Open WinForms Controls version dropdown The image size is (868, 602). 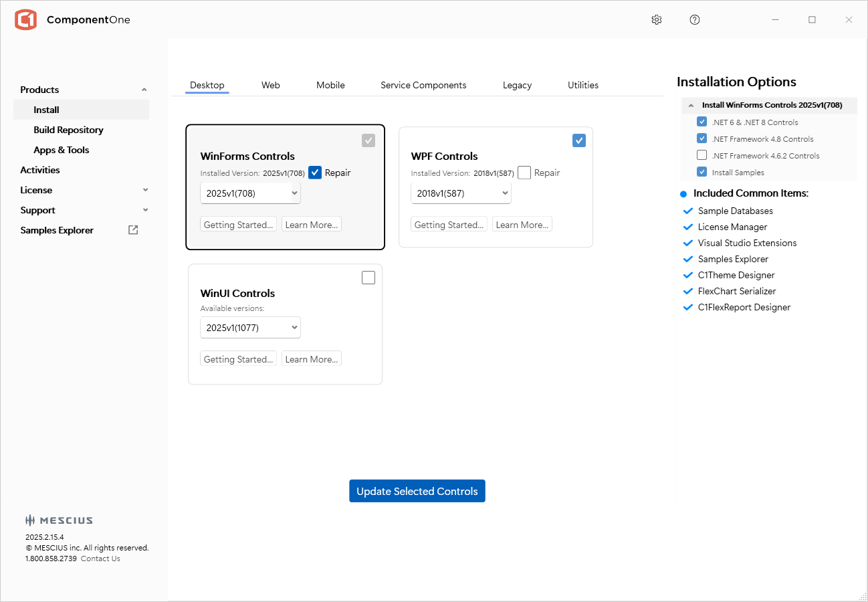pyautogui.click(x=251, y=193)
